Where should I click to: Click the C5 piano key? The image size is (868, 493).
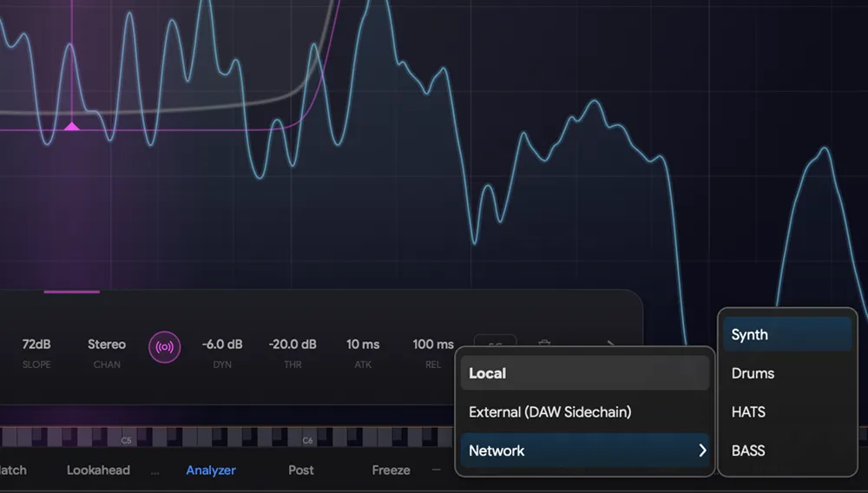(126, 438)
